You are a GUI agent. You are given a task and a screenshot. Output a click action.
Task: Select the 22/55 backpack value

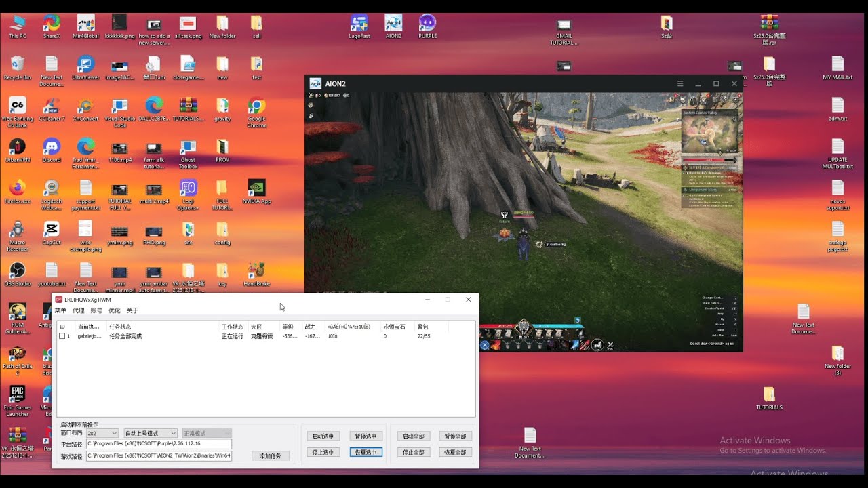(424, 336)
